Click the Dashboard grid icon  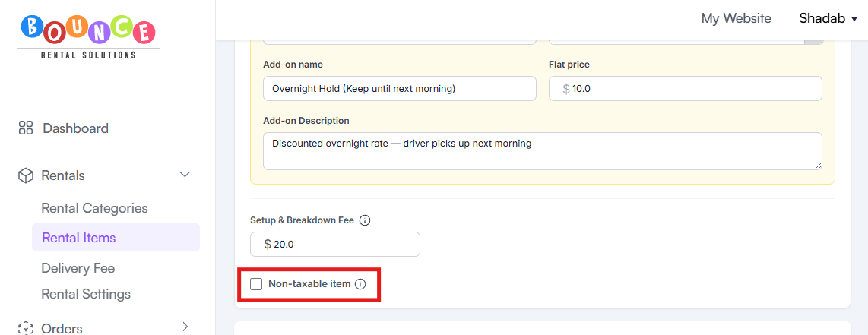(x=26, y=128)
